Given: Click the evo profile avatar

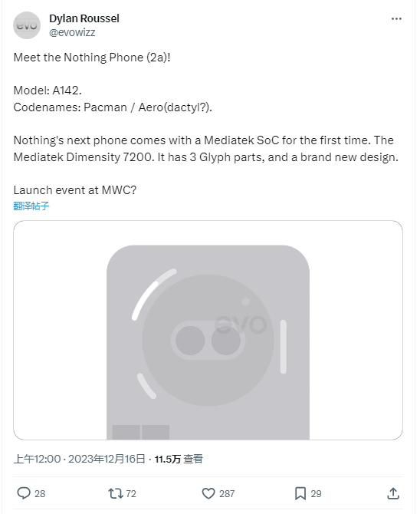Looking at the screenshot, I should pyautogui.click(x=27, y=25).
